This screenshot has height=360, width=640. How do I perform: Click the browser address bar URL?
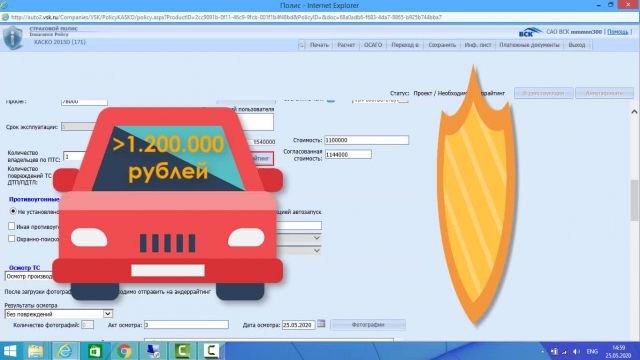tap(226, 18)
